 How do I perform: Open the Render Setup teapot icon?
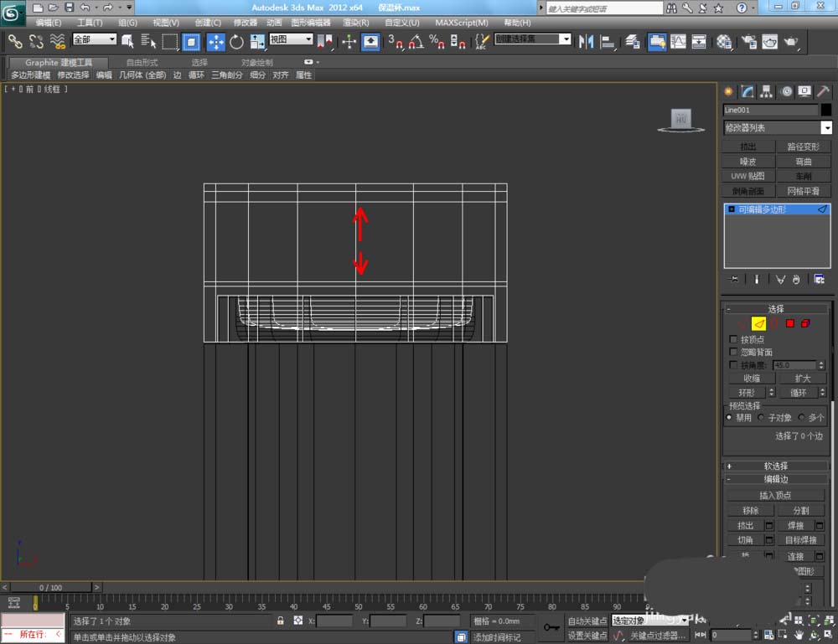click(x=748, y=42)
